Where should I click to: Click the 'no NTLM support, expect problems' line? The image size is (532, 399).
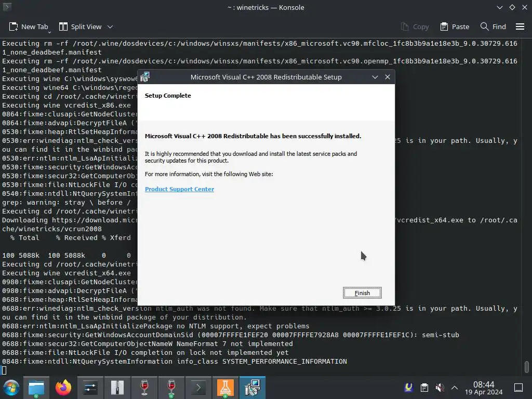click(156, 326)
